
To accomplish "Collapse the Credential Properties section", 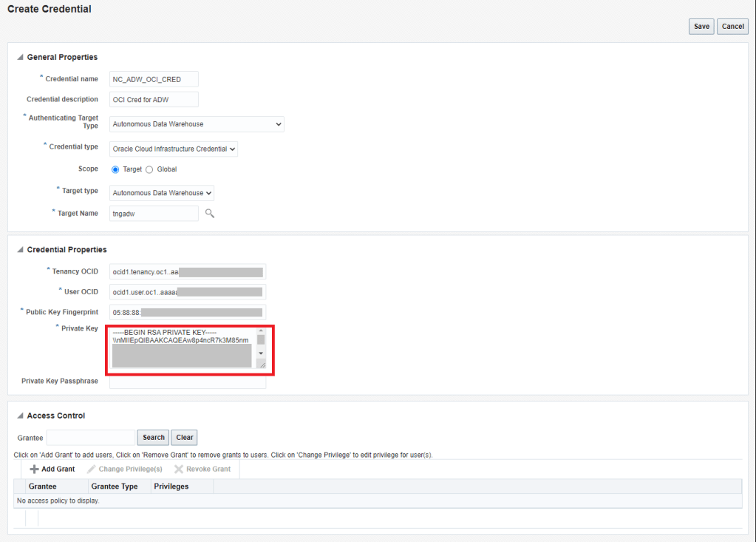I will [x=20, y=250].
